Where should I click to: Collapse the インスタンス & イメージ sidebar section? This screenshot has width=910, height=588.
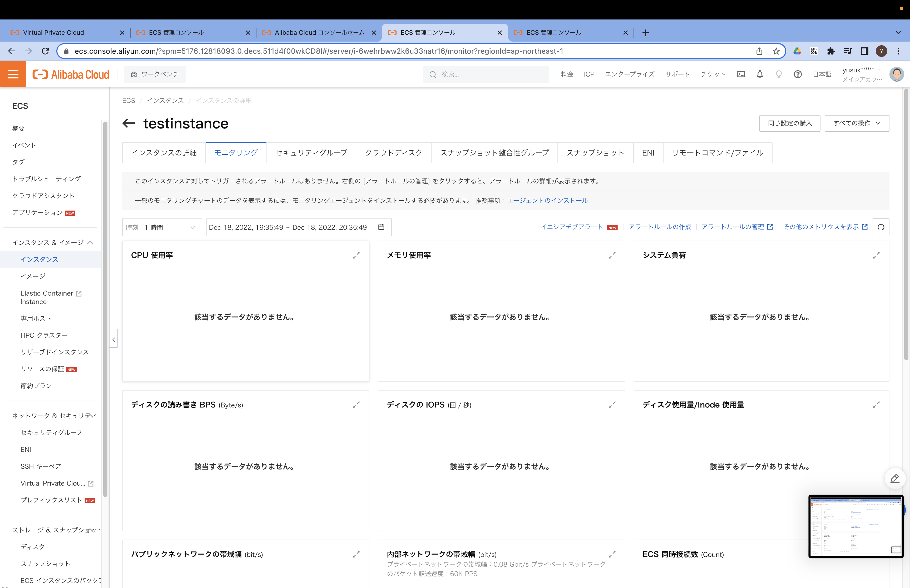91,242
